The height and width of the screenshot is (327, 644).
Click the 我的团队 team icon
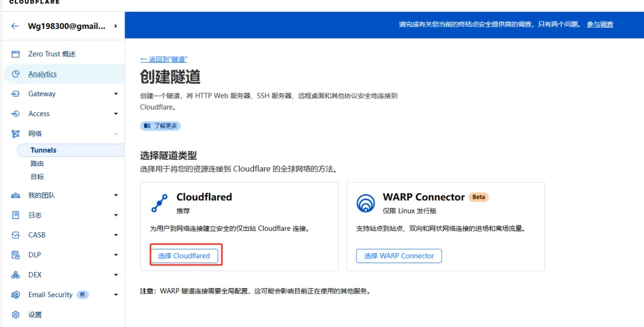click(x=16, y=196)
